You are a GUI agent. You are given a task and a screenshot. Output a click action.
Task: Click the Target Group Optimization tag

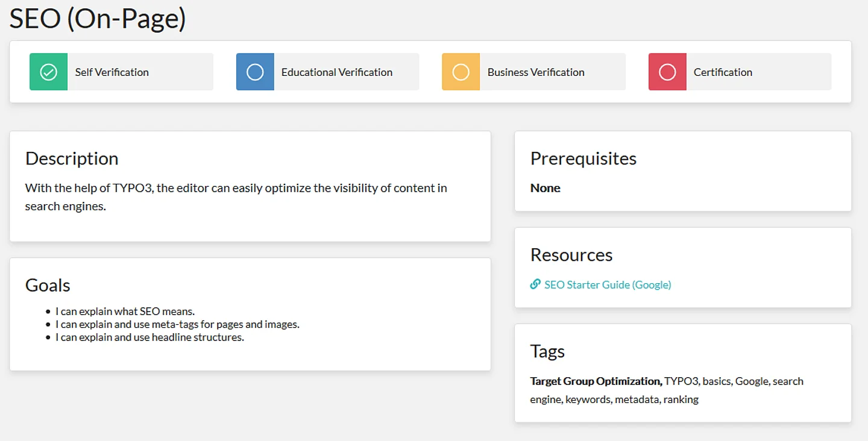tap(596, 381)
